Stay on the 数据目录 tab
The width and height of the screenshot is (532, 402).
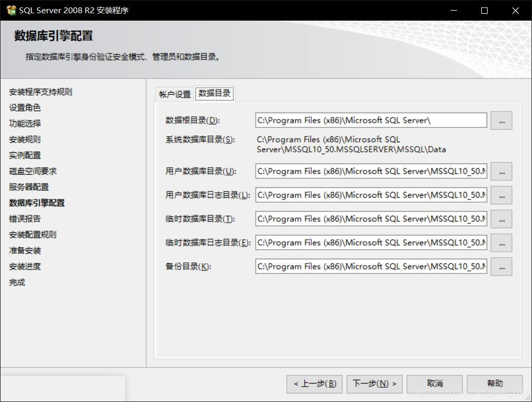(214, 93)
